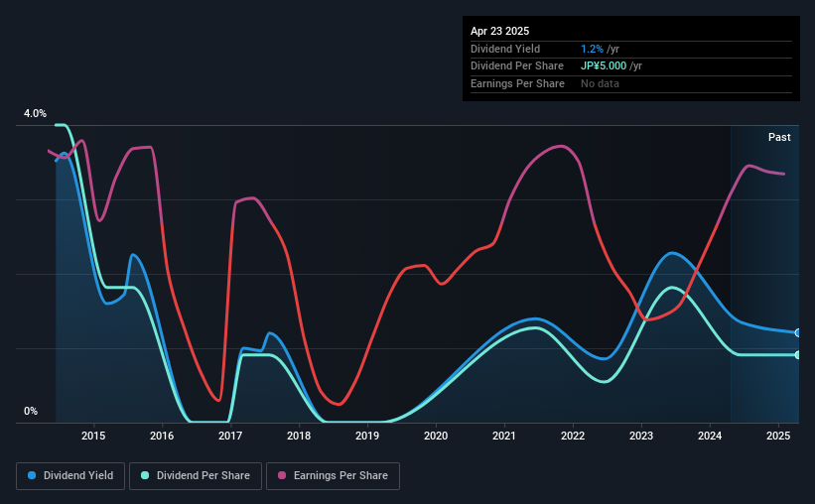Click the teal Dividend Per Share legend dot

pos(145,475)
